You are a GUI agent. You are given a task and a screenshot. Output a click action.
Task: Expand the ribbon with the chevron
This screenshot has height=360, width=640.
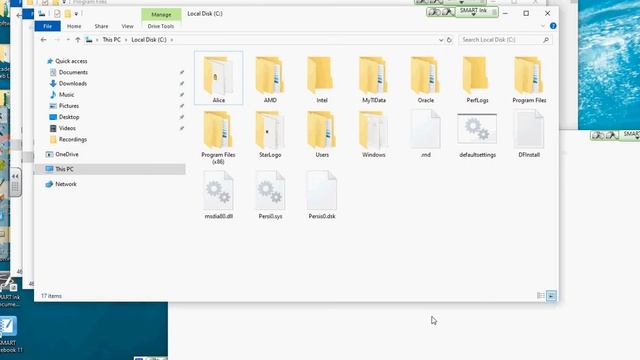[x=542, y=26]
